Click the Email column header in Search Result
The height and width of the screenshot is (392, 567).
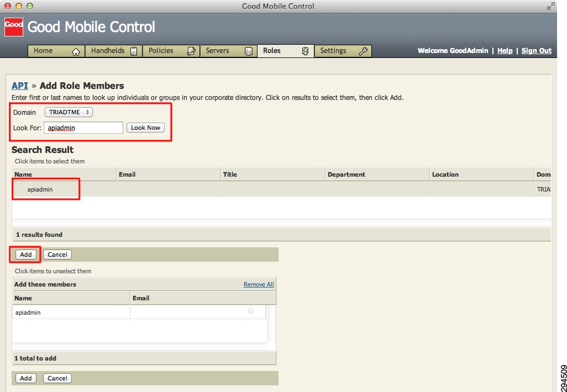pos(169,174)
